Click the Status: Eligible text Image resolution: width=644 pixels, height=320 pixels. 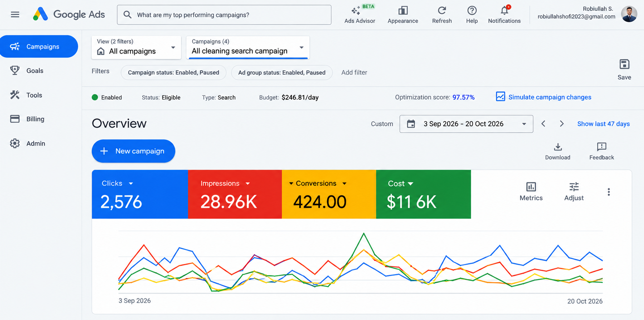point(161,97)
